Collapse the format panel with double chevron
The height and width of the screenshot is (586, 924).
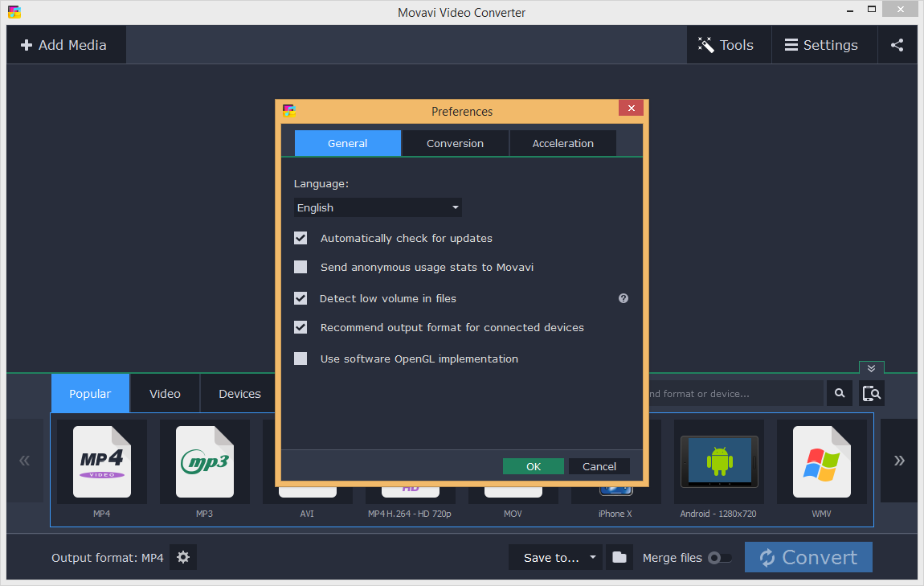point(871,368)
